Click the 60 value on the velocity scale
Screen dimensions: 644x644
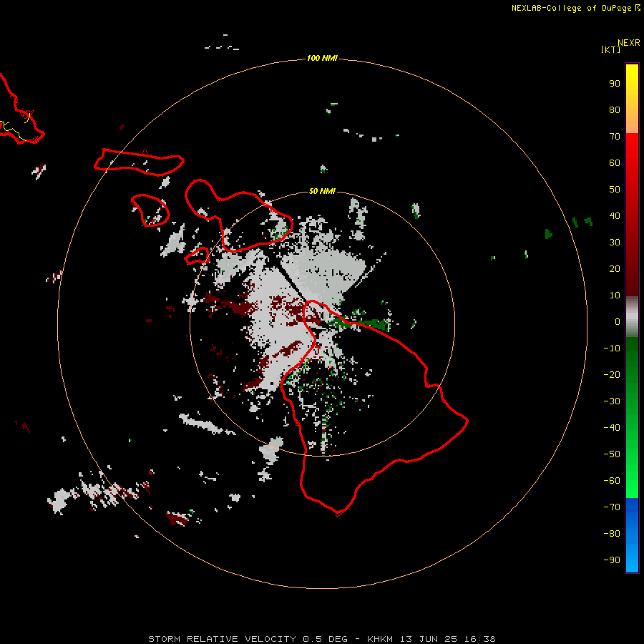(x=615, y=163)
